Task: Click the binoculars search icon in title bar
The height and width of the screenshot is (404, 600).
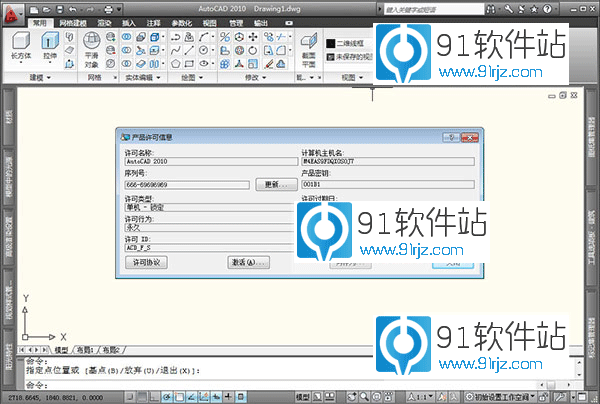Action: pyautogui.click(x=491, y=9)
